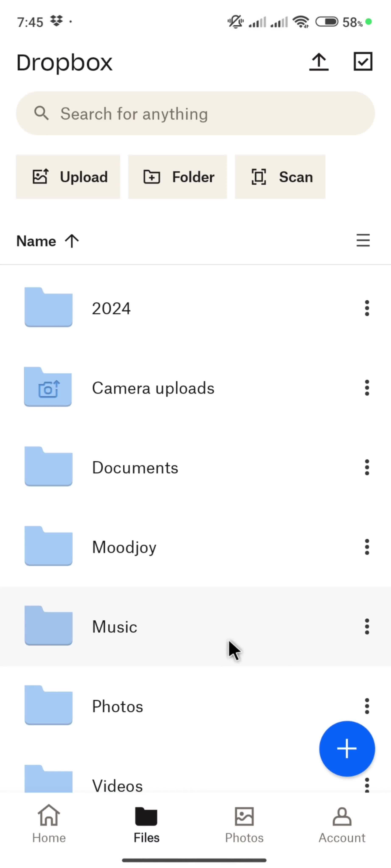The width and height of the screenshot is (391, 868).
Task: Select 'Moodjoy' folder name
Action: click(124, 548)
